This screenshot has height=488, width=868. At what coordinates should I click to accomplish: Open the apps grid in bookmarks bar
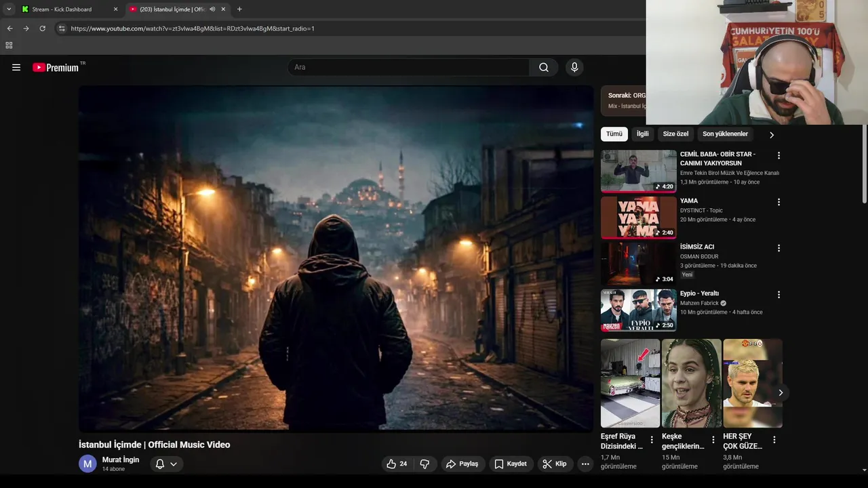[x=9, y=45]
